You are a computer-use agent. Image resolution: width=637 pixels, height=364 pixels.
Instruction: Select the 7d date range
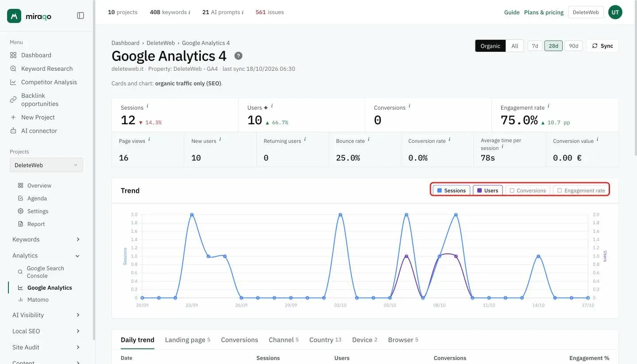tap(535, 46)
